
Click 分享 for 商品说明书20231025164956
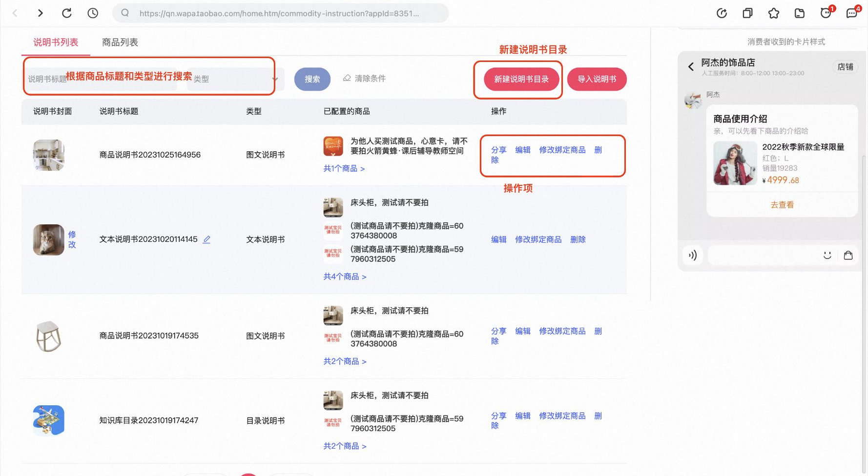tap(498, 150)
